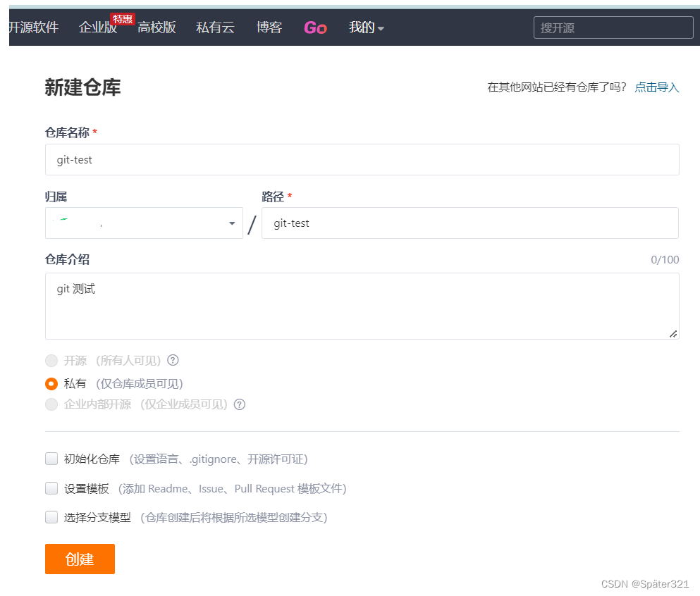The image size is (700, 596).
Task: Open the Go logo in navigation bar
Action: (315, 27)
